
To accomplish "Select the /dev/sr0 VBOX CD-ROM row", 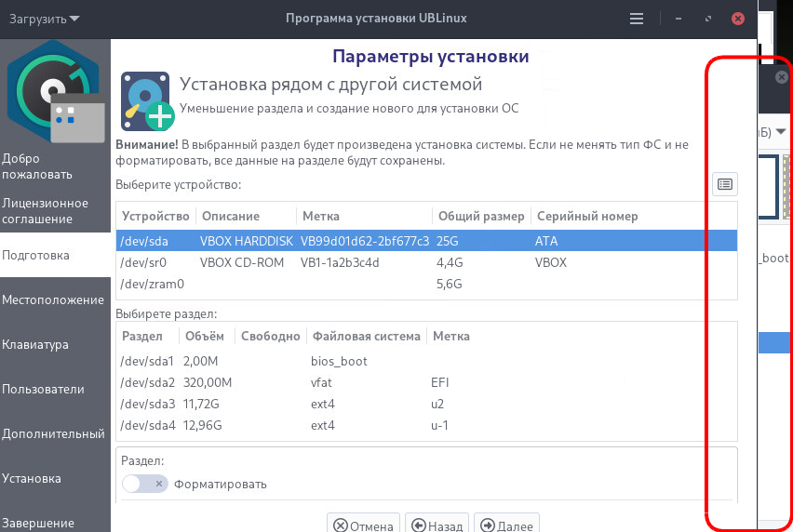I will click(x=426, y=262).
